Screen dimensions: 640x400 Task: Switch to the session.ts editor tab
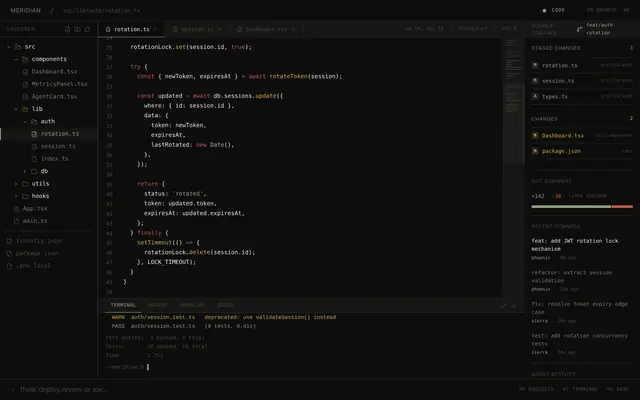click(197, 29)
